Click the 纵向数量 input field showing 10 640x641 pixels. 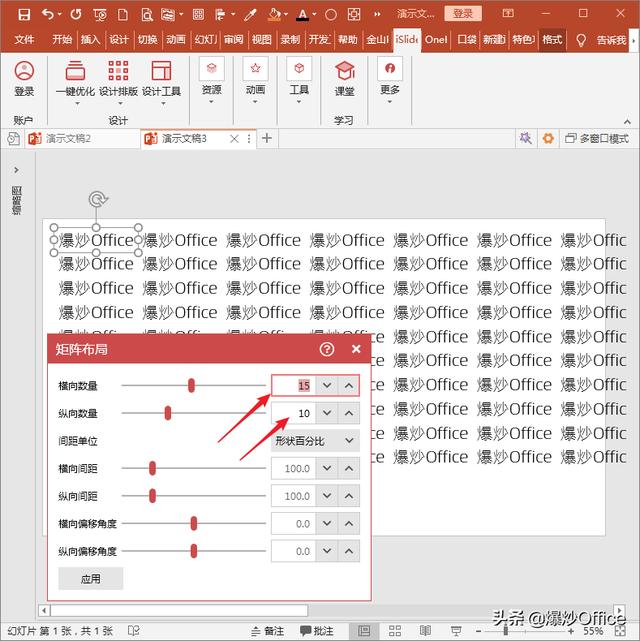point(294,413)
